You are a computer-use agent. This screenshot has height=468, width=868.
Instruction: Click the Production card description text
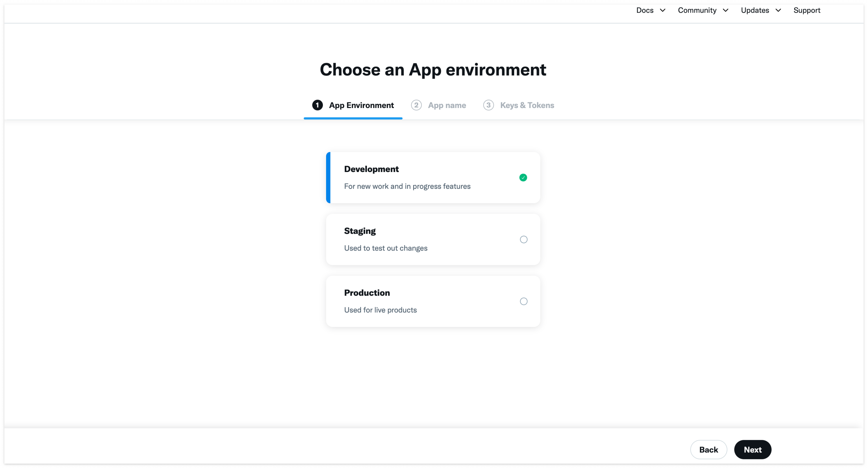(x=380, y=310)
